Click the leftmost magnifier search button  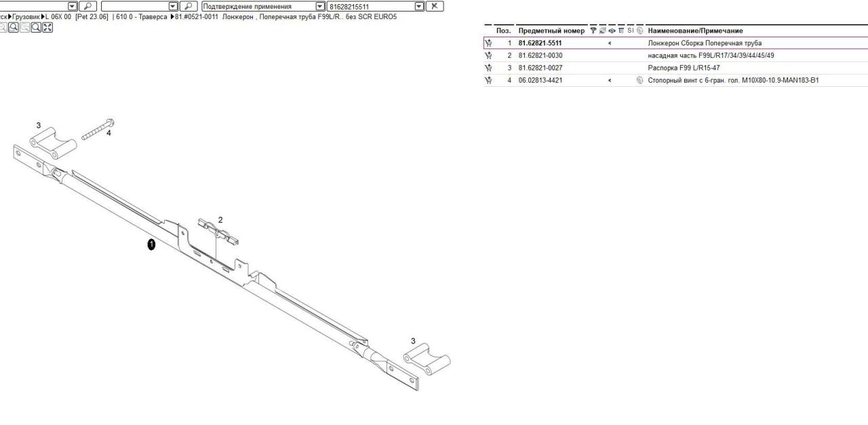click(x=88, y=6)
